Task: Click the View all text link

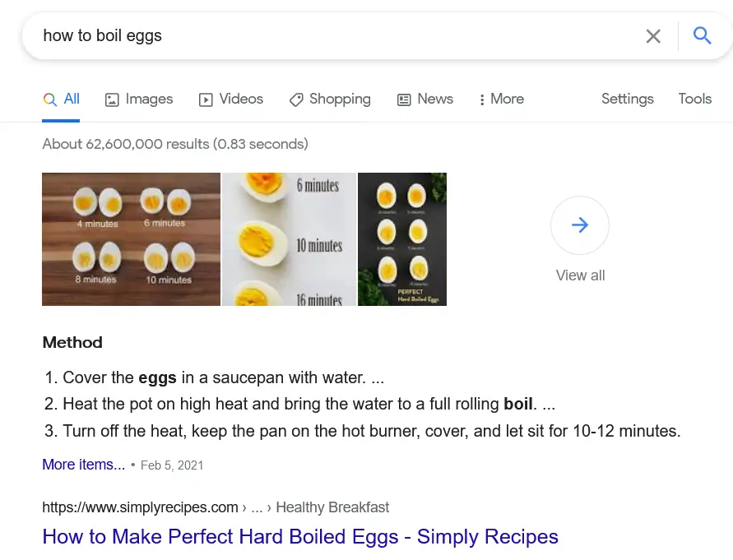Action: coord(580,275)
